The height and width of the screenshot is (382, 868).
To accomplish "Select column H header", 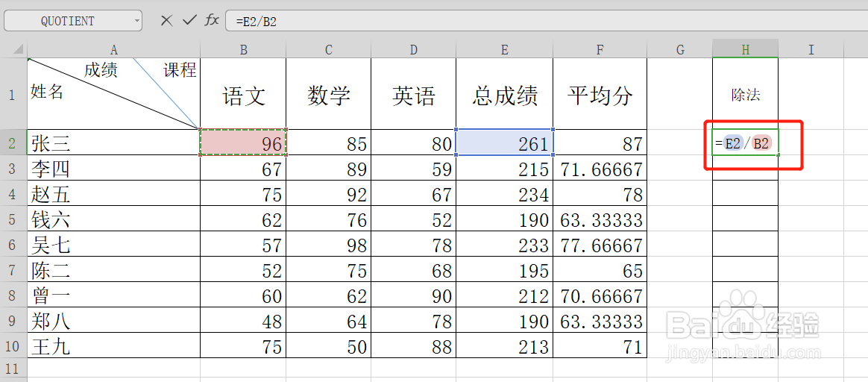I will point(746,50).
